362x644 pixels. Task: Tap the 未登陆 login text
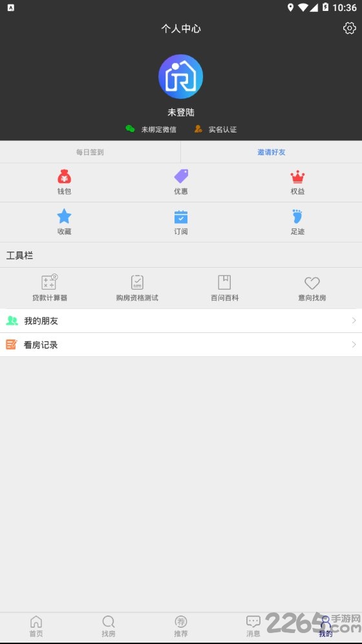click(x=181, y=112)
